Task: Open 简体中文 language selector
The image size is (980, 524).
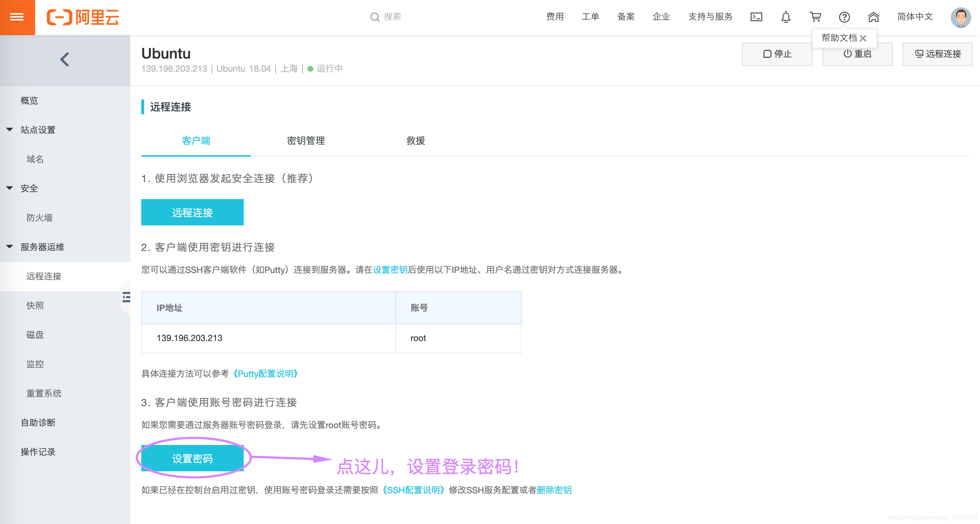Action: point(914,17)
